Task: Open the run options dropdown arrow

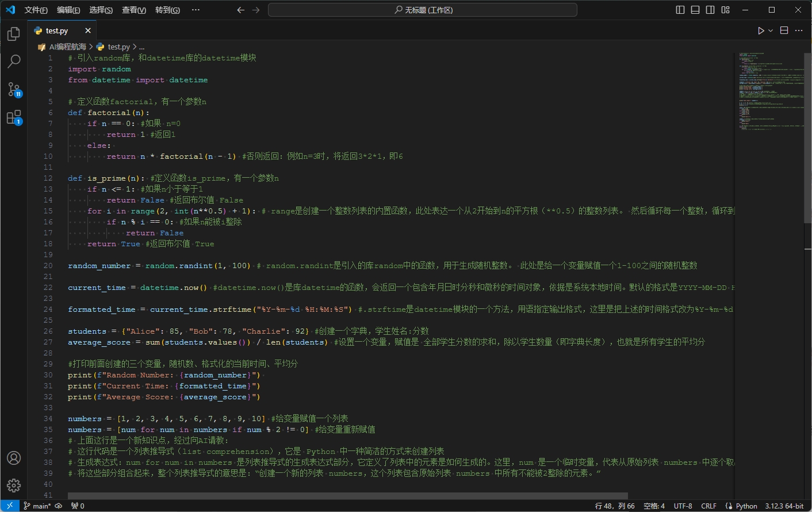Action: tap(771, 30)
